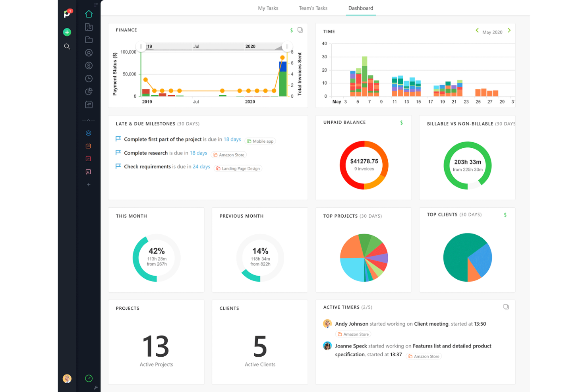
Task: Open the projects folder icon
Action: 89,40
